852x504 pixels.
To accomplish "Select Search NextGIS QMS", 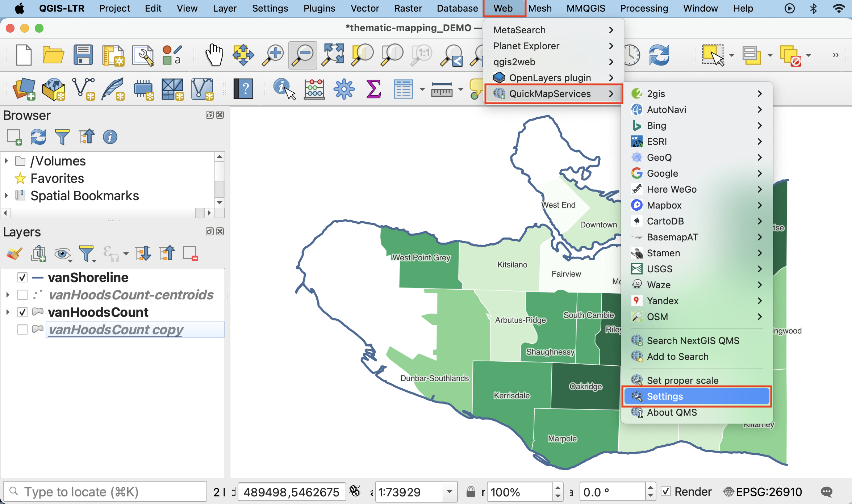I will [x=693, y=341].
